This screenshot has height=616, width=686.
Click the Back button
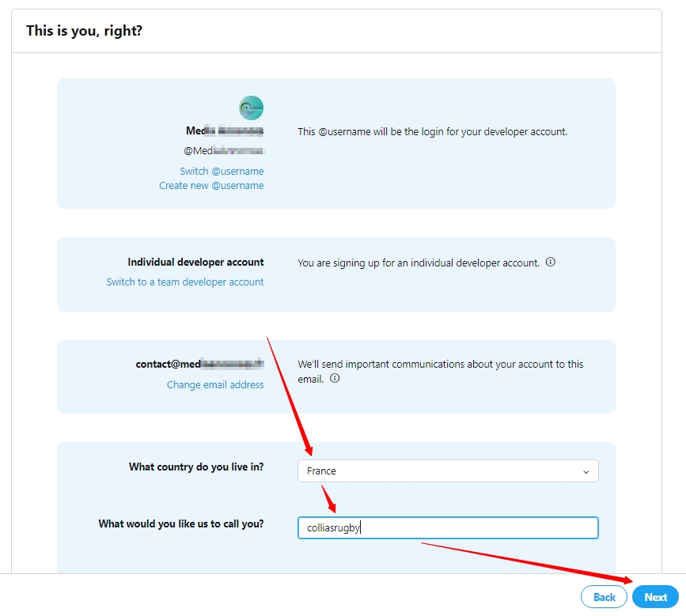click(604, 597)
